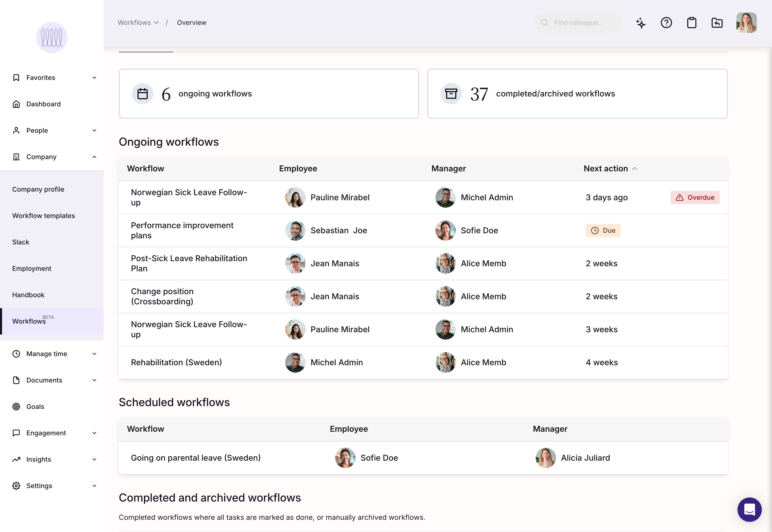Viewport: 772px width, 532px height.
Task: Open the chat support bubble
Action: point(749,509)
